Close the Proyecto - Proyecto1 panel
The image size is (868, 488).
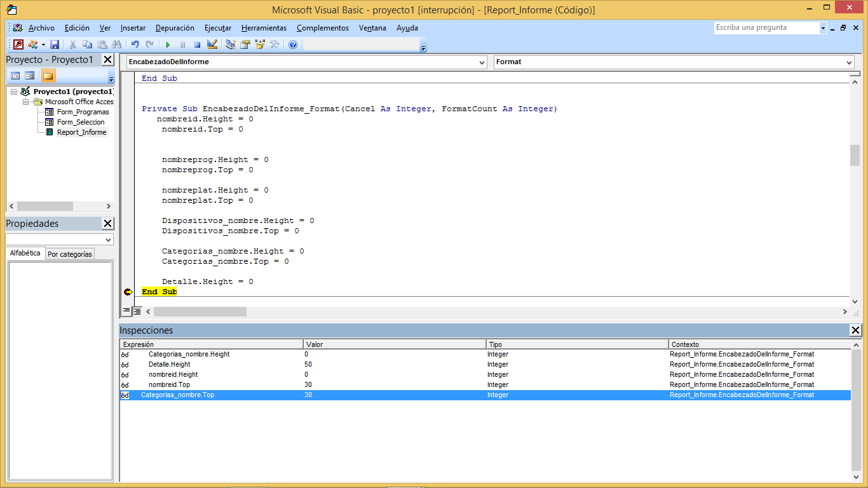tap(107, 60)
